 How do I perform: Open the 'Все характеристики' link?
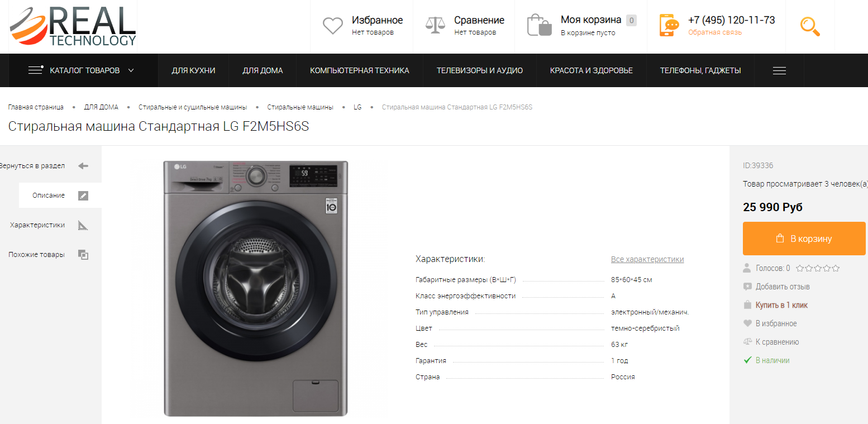point(647,259)
